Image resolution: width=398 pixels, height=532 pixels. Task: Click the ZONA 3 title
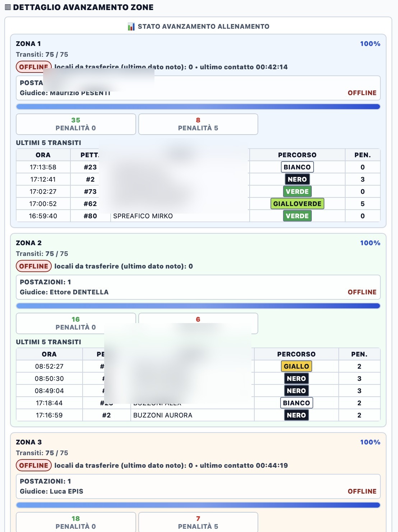29,442
